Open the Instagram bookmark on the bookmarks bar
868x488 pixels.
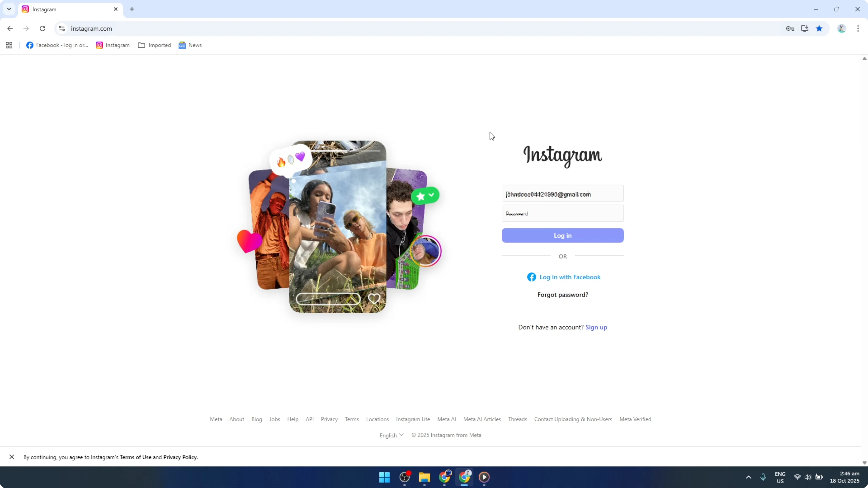tap(113, 45)
